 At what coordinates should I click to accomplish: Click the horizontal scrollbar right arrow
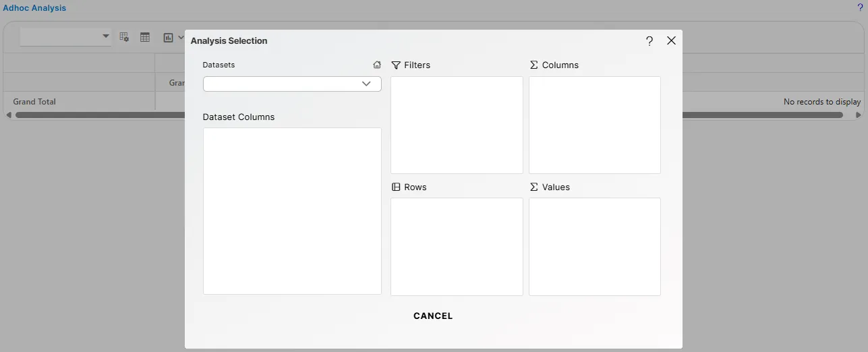pyautogui.click(x=859, y=115)
